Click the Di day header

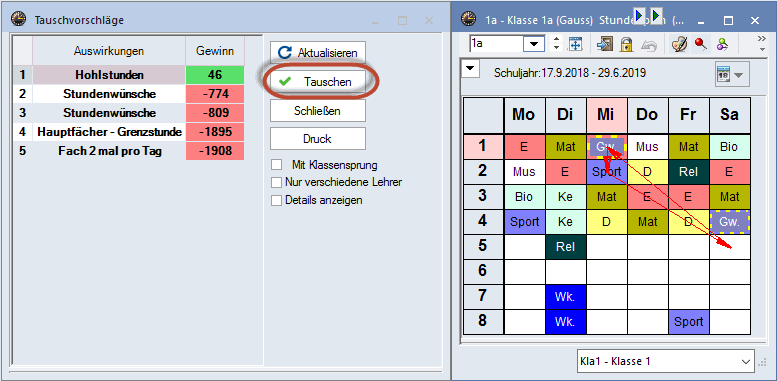tap(565, 115)
